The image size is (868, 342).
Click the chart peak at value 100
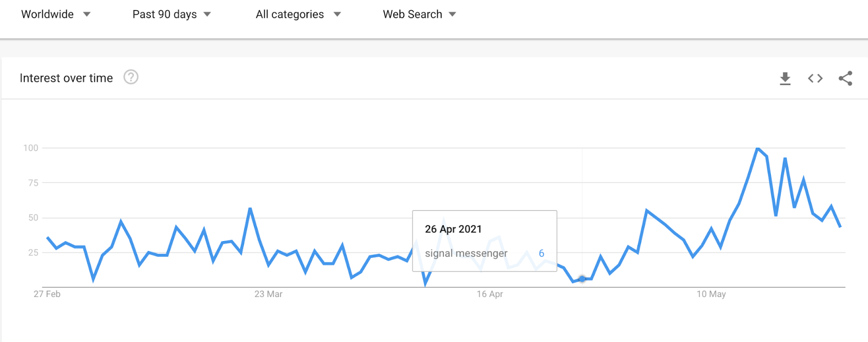[x=757, y=148]
